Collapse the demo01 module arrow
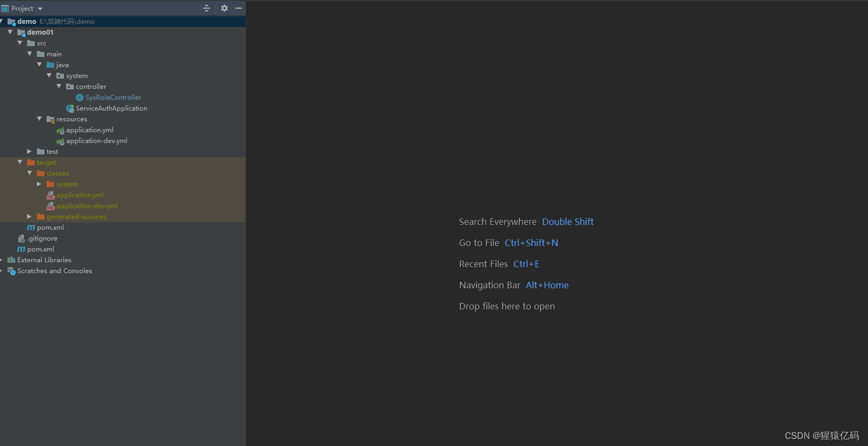Image resolution: width=868 pixels, height=446 pixels. (10, 32)
